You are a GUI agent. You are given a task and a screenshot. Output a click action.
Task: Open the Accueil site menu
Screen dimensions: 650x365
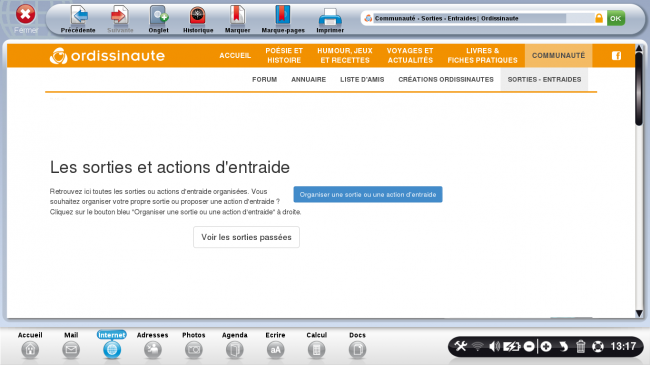coord(235,56)
